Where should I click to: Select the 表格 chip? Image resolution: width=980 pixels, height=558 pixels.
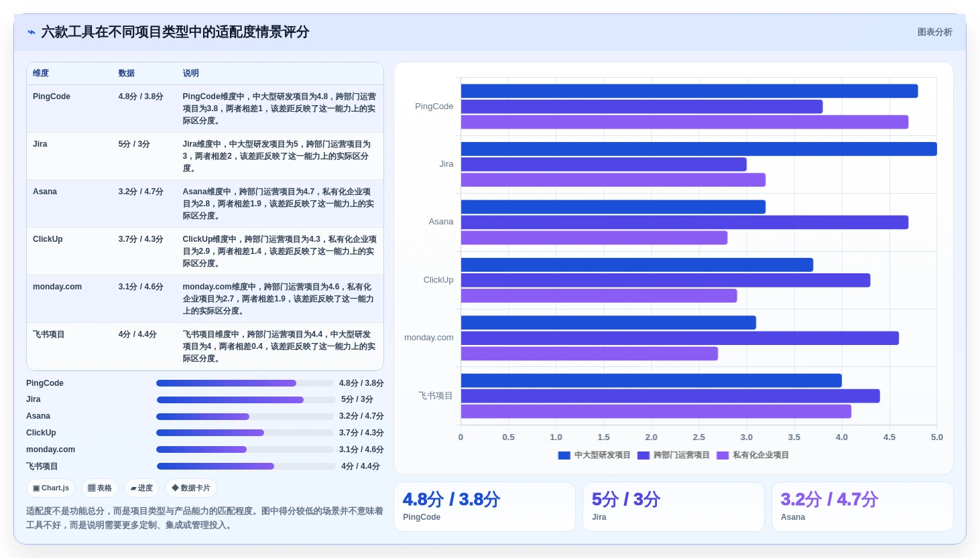coord(100,488)
